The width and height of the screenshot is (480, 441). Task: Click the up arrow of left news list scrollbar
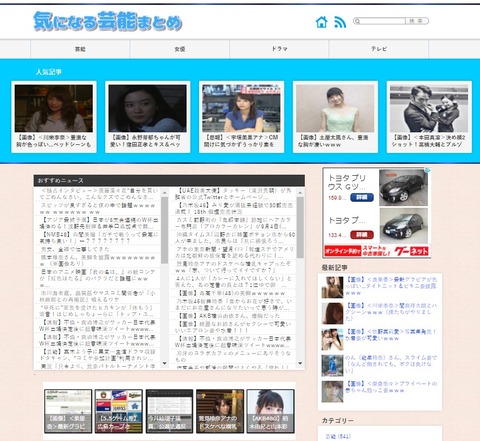point(164,193)
